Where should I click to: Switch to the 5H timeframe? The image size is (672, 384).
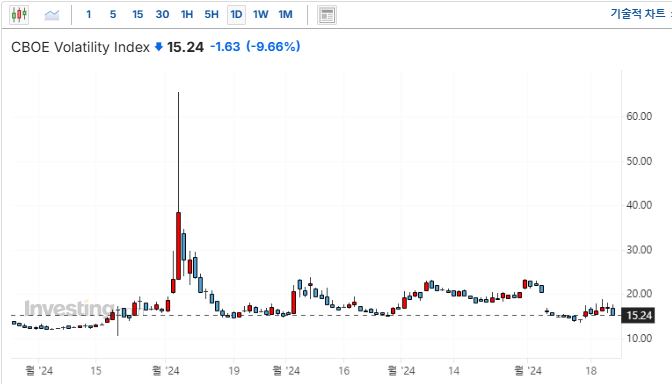click(x=211, y=15)
